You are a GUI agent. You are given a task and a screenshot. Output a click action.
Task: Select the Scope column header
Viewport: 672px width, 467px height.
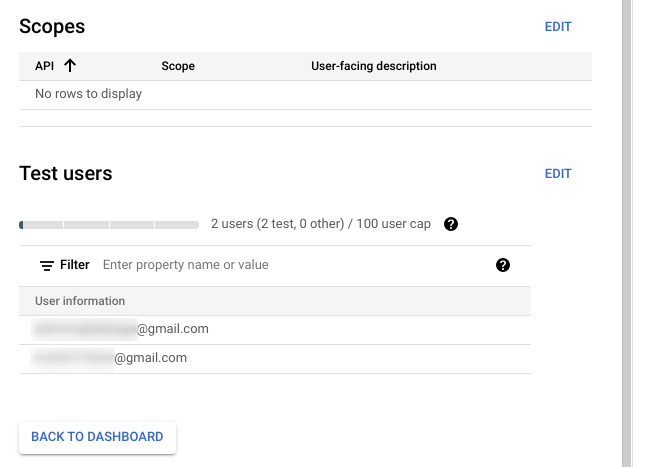pyautogui.click(x=178, y=66)
